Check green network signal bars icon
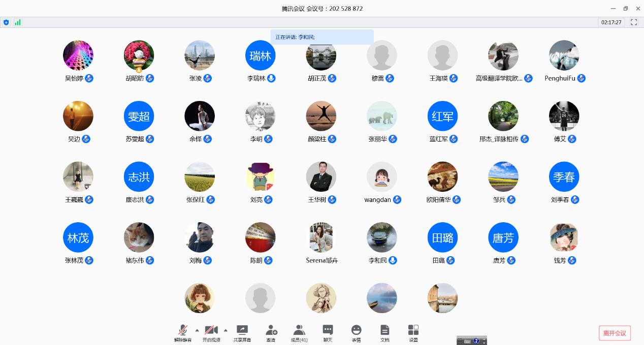 coord(18,22)
